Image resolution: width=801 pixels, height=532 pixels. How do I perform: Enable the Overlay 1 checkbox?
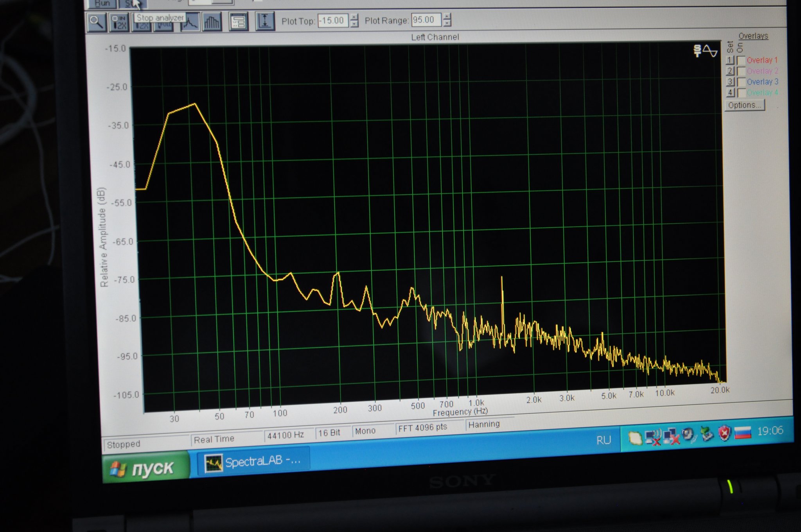[x=741, y=61]
